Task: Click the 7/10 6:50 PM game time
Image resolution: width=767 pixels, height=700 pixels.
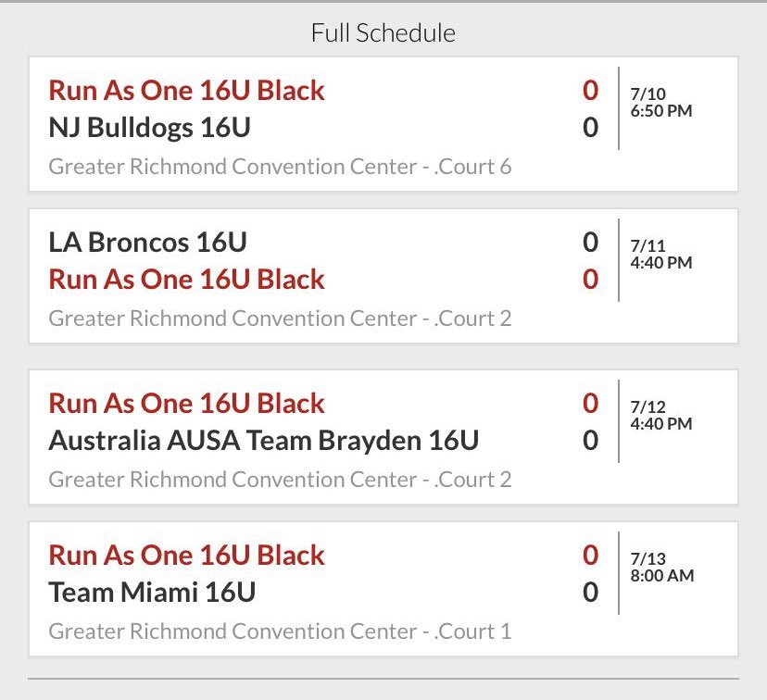Action: [660, 102]
